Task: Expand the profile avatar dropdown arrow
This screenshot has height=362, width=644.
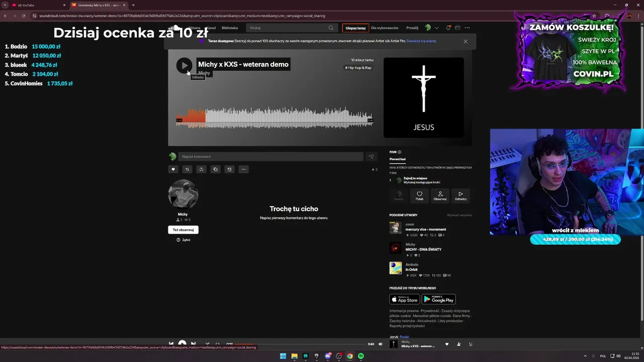Action: (436, 28)
